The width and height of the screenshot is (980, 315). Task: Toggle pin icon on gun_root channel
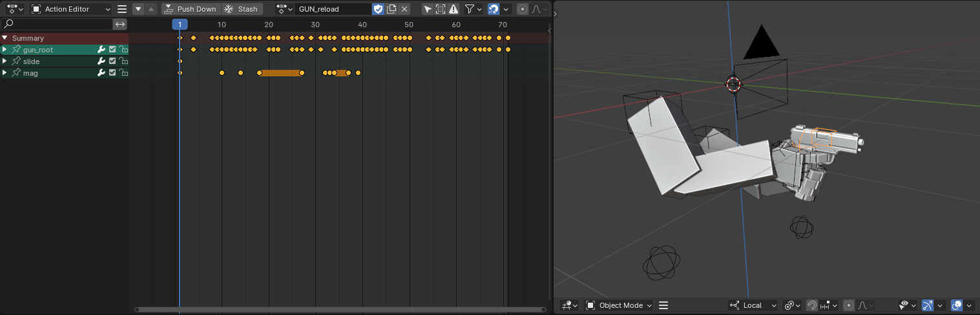point(16,50)
